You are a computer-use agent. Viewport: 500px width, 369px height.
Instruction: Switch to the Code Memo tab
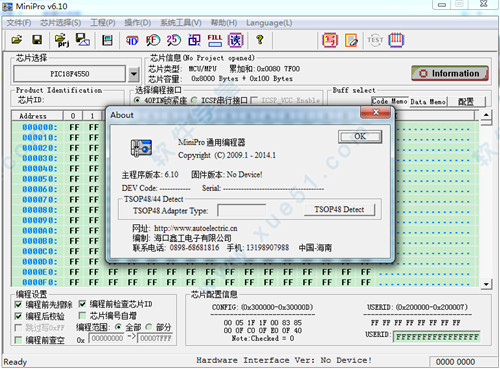pos(389,101)
